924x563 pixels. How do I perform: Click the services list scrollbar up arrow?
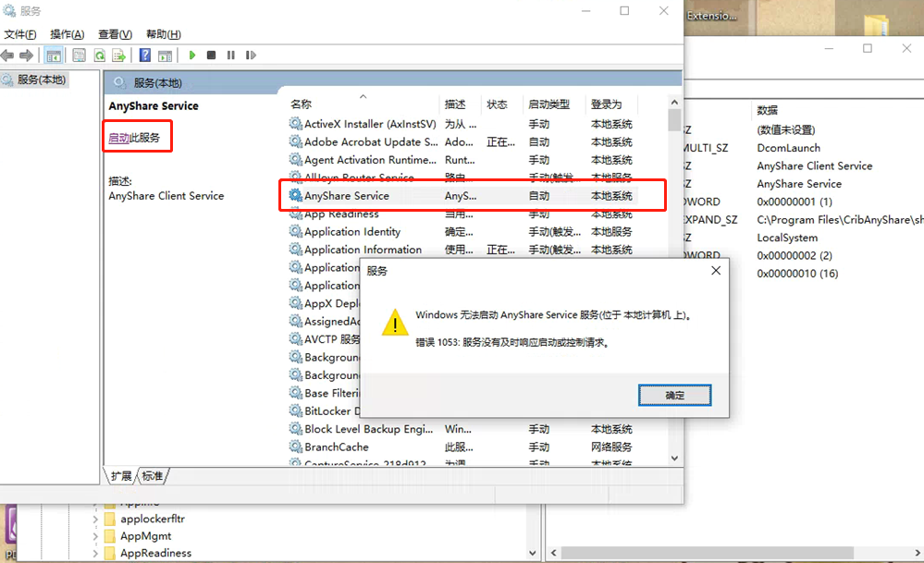674,103
